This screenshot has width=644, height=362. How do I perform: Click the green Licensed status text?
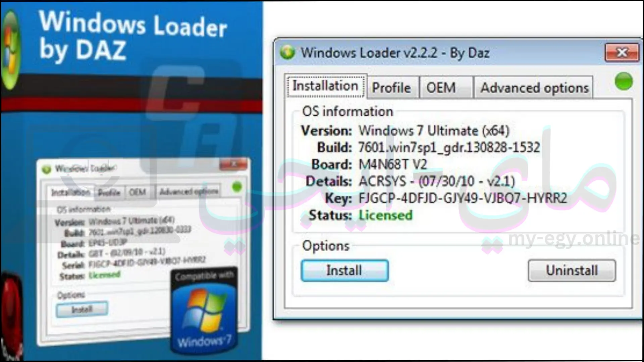coord(385,215)
